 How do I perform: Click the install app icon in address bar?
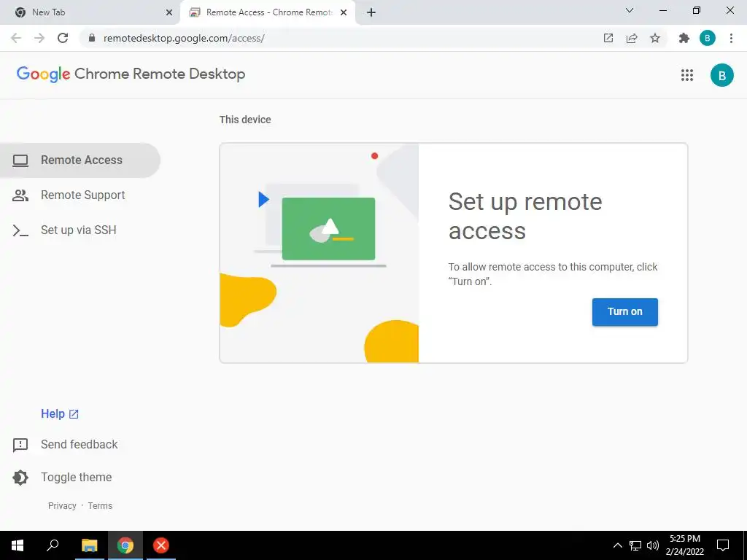coord(608,38)
